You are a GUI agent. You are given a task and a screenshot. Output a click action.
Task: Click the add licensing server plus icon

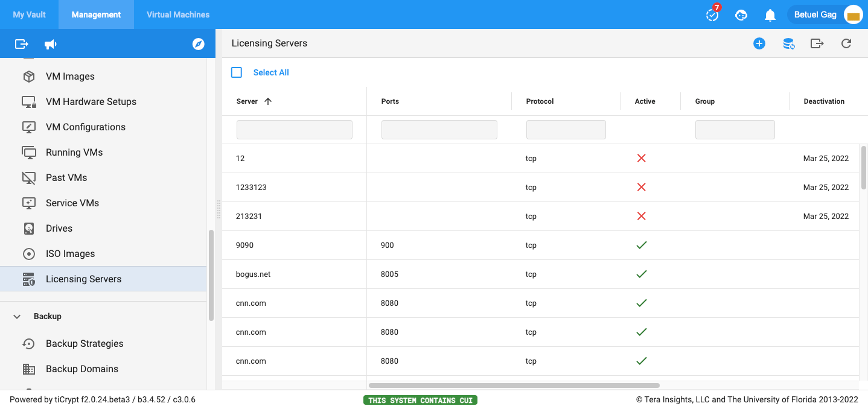[x=759, y=43]
